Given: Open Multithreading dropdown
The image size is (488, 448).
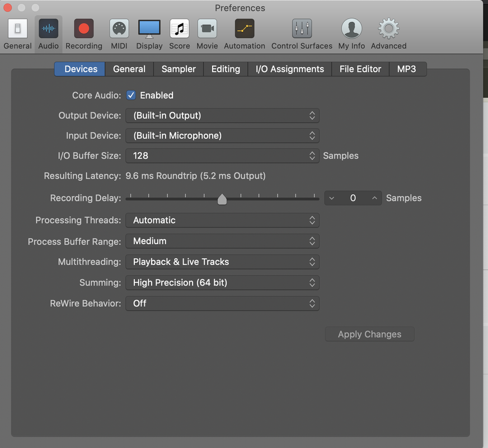Looking at the screenshot, I should pos(222,262).
